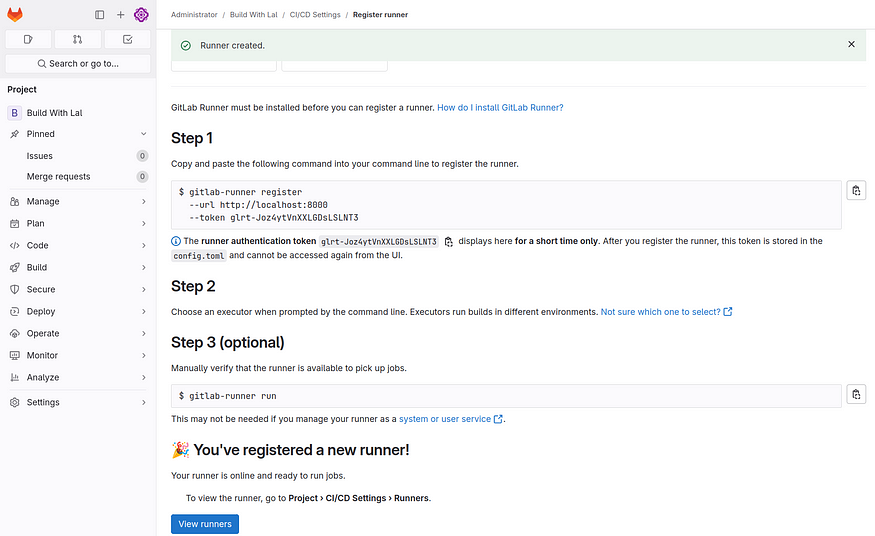Expand the Code menu chevron
Screen dimensions: 875x536
click(x=143, y=245)
